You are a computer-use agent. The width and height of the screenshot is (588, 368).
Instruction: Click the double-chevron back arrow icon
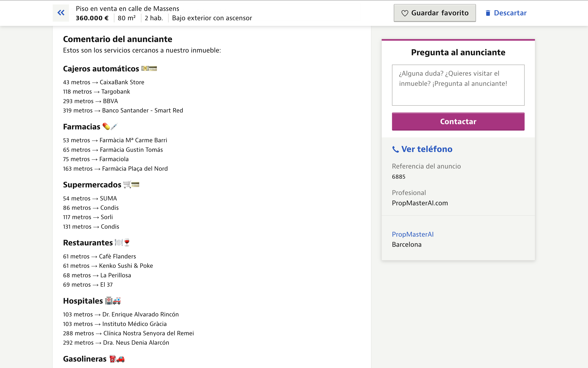[61, 13]
